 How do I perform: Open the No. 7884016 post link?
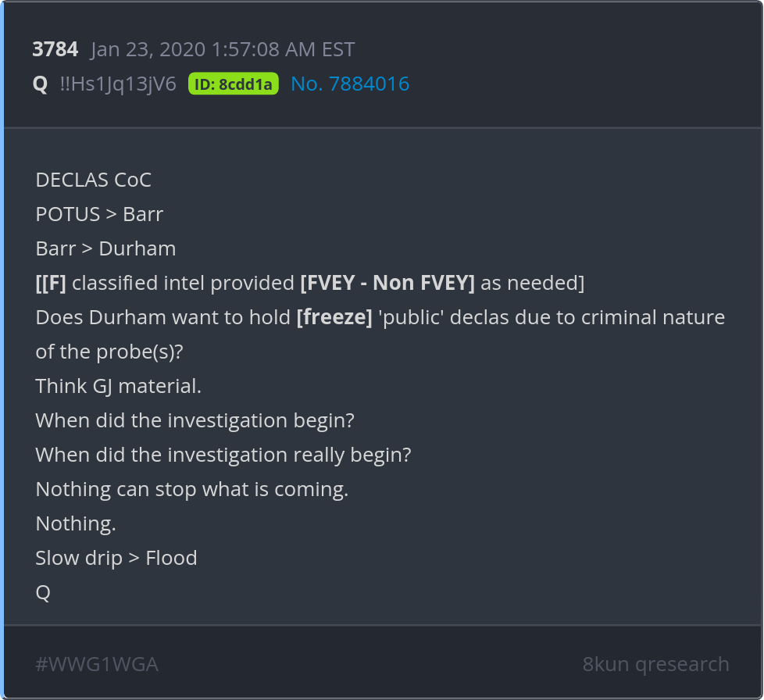(350, 84)
